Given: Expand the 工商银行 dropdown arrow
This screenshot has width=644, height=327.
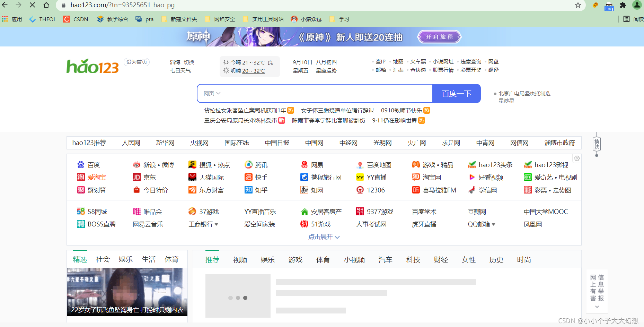Looking at the screenshot, I should pos(217,224).
